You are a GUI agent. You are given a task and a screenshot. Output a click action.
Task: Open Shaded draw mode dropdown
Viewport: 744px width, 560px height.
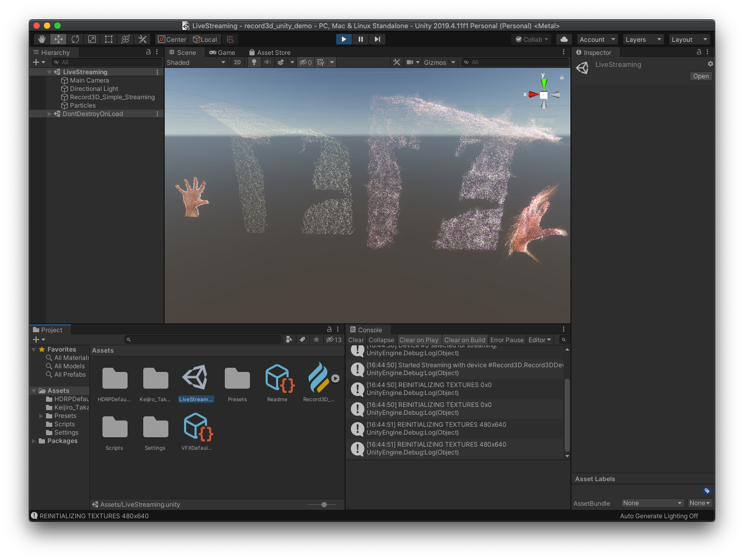point(196,62)
